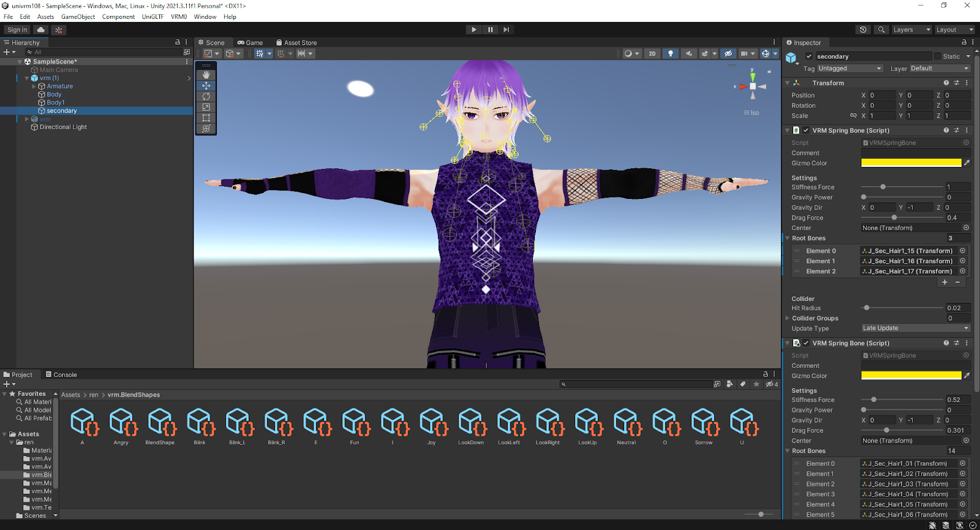Expand the Collider Groups foldout
The image size is (980, 530).
click(788, 318)
